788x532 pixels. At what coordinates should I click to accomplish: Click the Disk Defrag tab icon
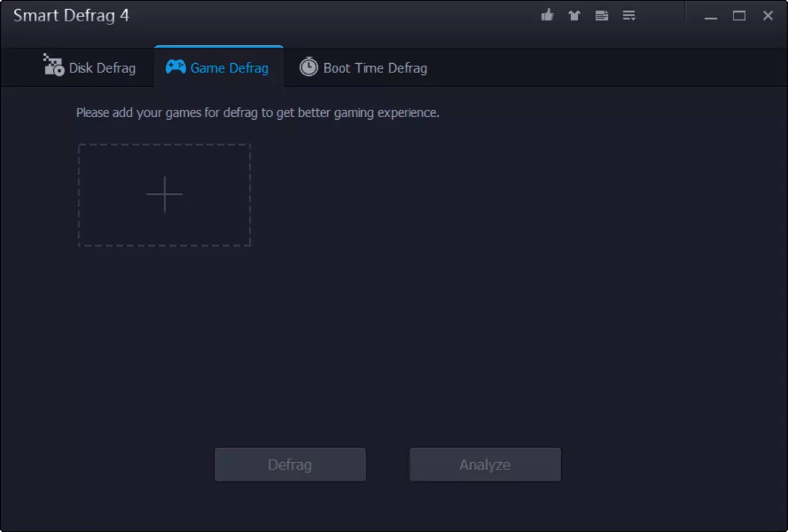(53, 65)
